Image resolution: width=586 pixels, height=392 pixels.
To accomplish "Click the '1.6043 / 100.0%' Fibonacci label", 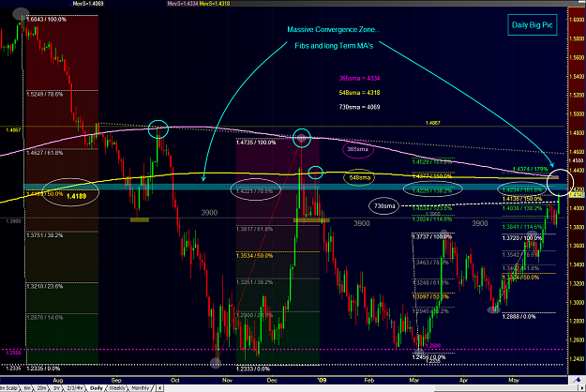I will [46, 20].
